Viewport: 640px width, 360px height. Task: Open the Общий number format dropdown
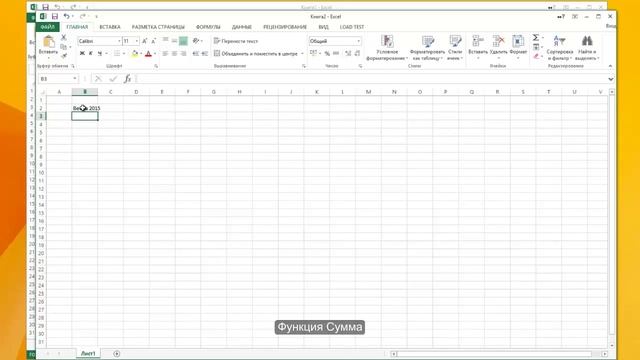358,41
